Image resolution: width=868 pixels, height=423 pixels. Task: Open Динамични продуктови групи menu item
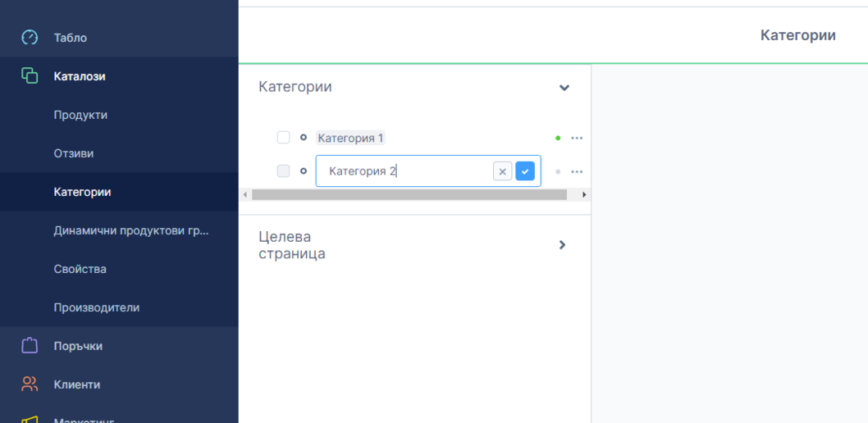click(131, 230)
